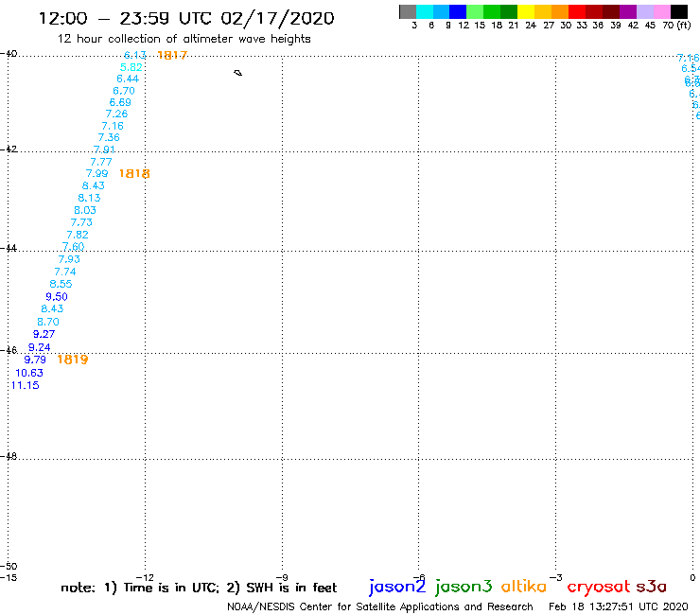Click the 7.36 wave height value

[109, 137]
